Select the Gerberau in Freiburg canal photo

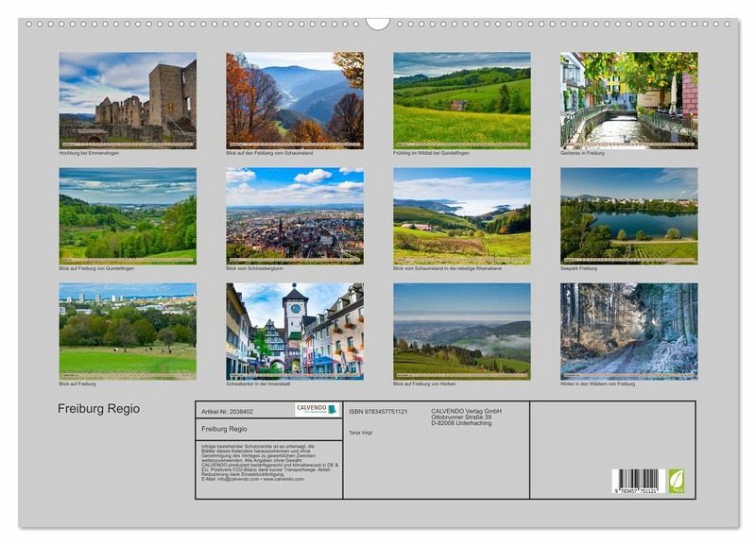pyautogui.click(x=628, y=100)
